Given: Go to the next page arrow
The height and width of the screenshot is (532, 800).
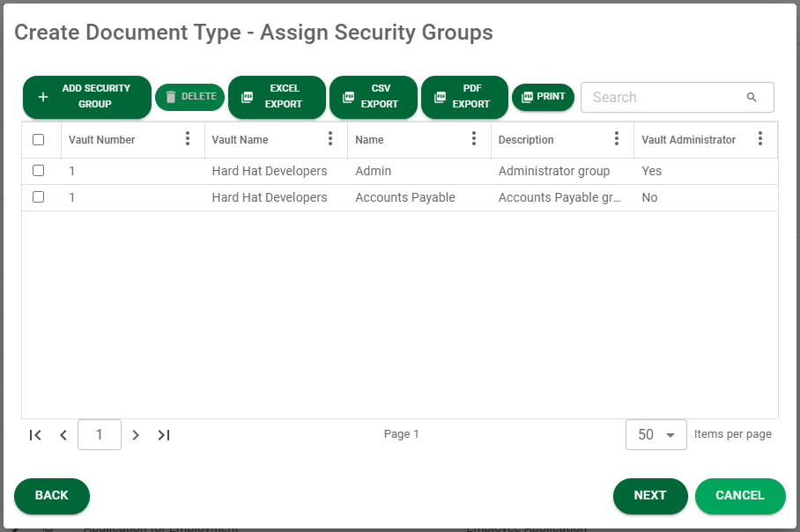Looking at the screenshot, I should click(136, 435).
